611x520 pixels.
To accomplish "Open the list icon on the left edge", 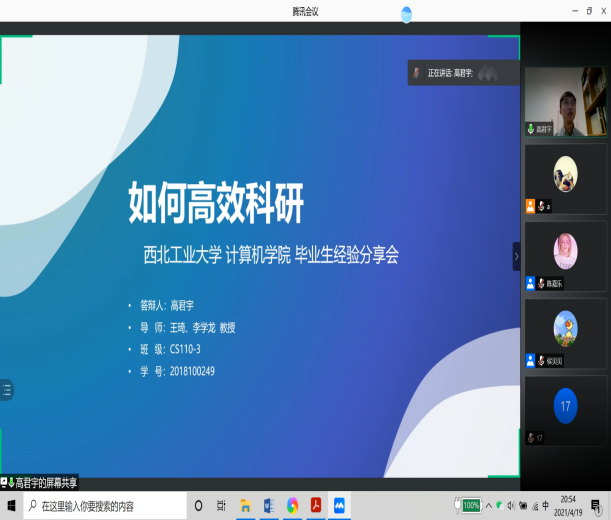I will coord(6,391).
